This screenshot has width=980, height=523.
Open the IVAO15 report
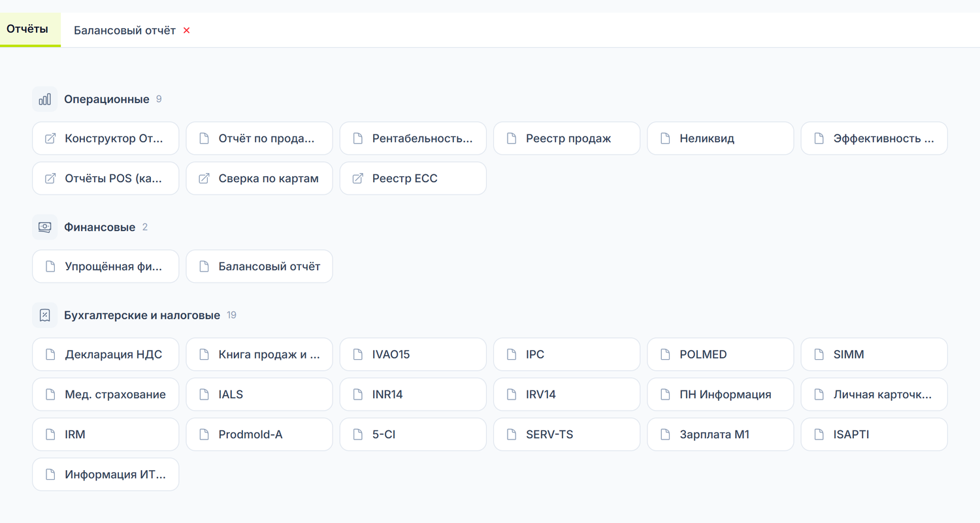(413, 355)
